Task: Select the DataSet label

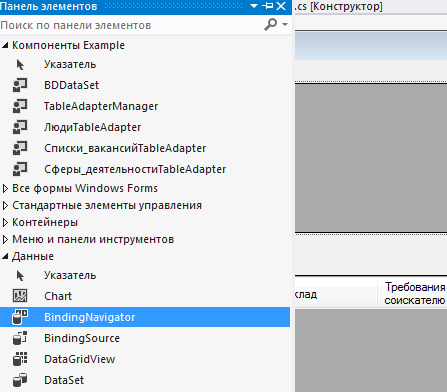Action: coord(64,380)
